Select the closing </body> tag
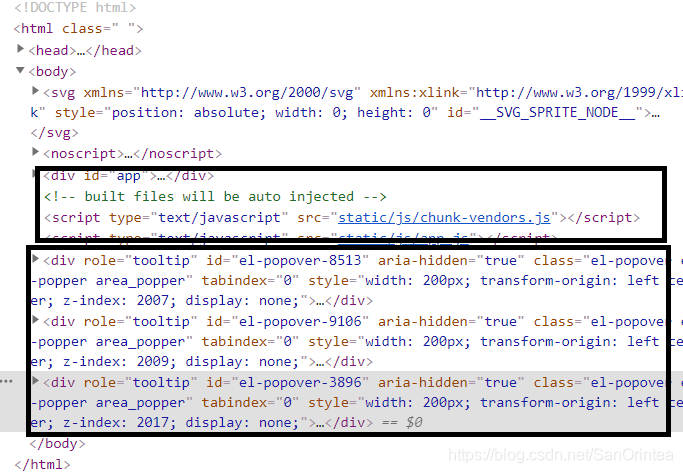 pyautogui.click(x=57, y=444)
